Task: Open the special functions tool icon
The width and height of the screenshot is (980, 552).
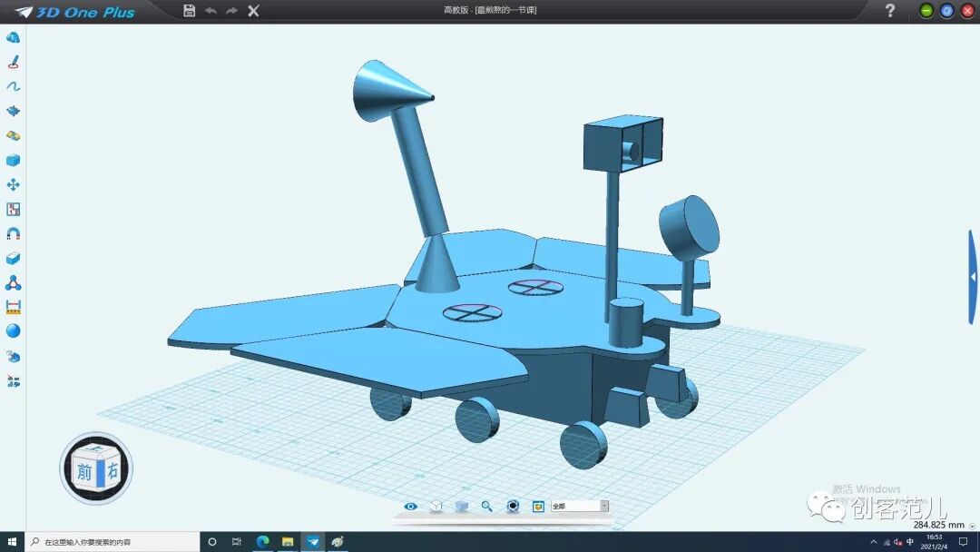Action: coord(13,135)
